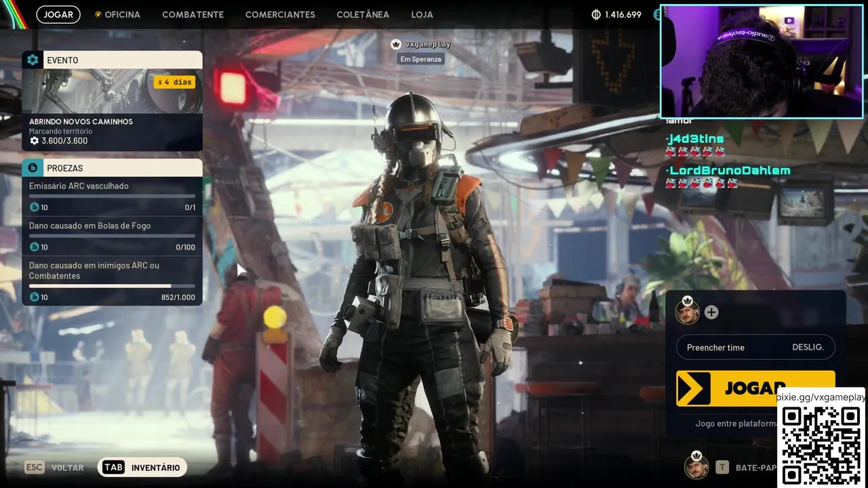Click the party leader avatar above Preencher time

tap(687, 311)
